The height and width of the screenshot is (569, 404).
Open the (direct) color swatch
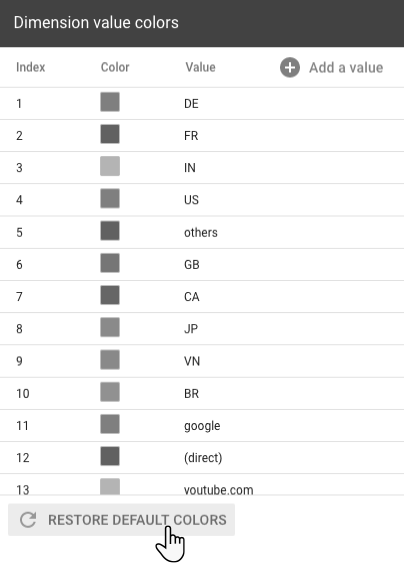[x=110, y=456]
